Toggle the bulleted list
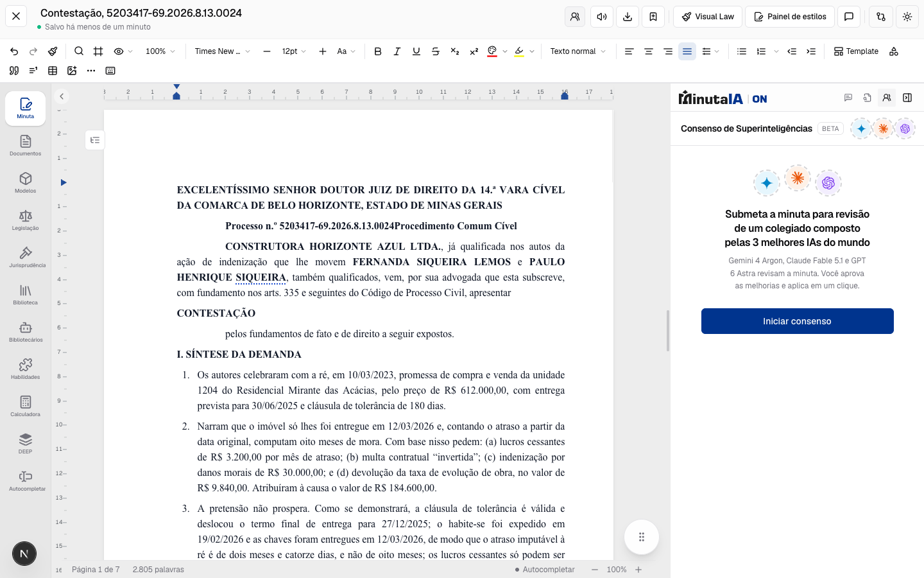 [742, 51]
